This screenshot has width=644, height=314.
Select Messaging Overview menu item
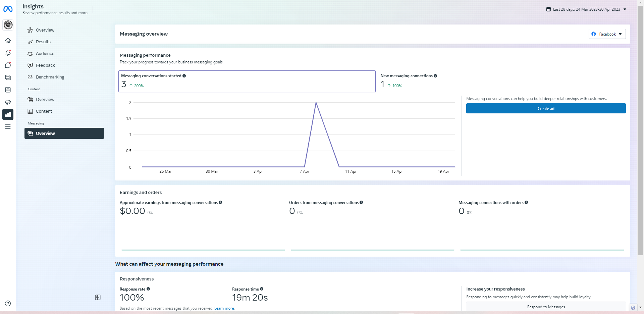64,133
